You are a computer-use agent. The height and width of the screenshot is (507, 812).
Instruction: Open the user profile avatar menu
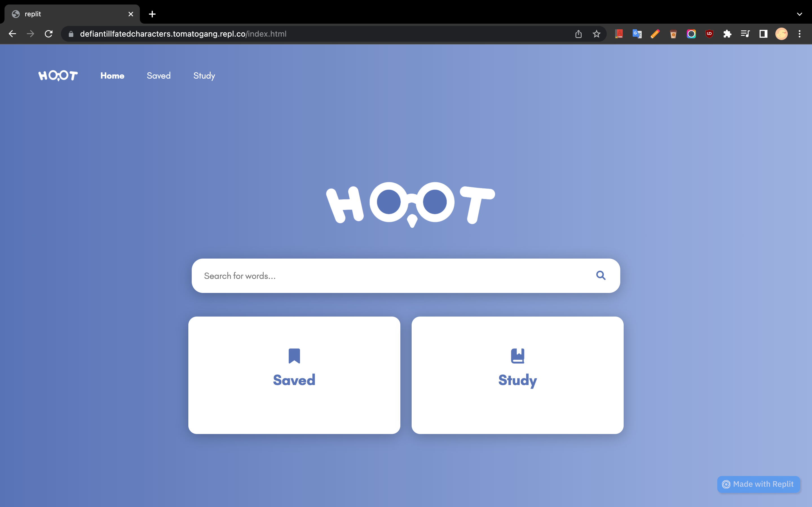coord(781,34)
